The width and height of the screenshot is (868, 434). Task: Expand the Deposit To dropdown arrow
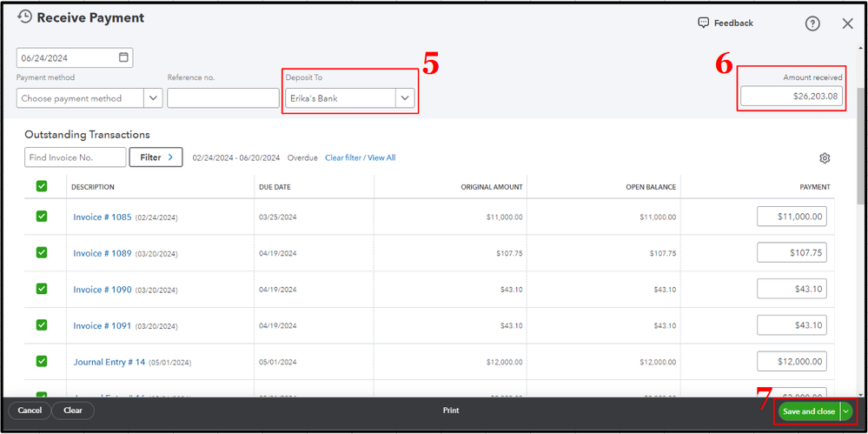tap(405, 98)
